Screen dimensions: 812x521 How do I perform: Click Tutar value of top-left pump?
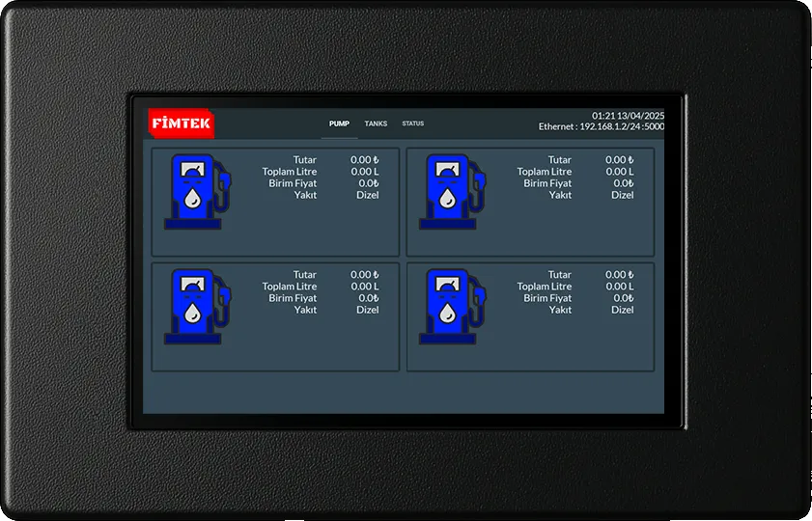[x=364, y=160]
